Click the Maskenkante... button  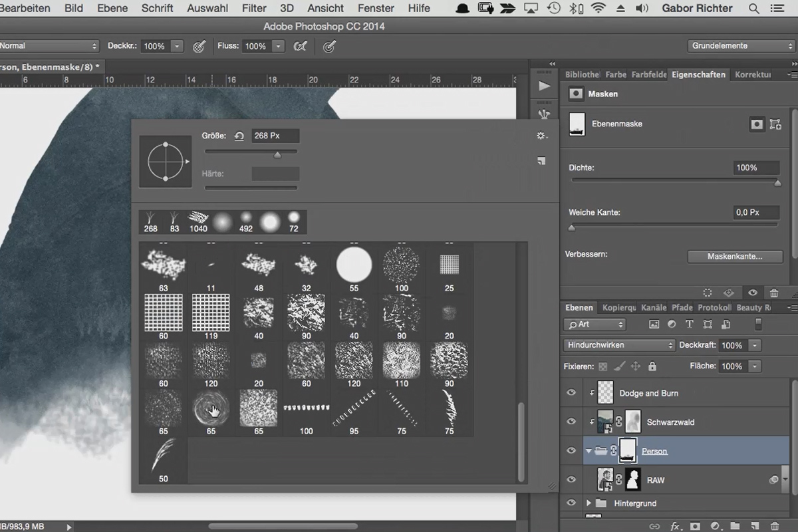(735, 256)
